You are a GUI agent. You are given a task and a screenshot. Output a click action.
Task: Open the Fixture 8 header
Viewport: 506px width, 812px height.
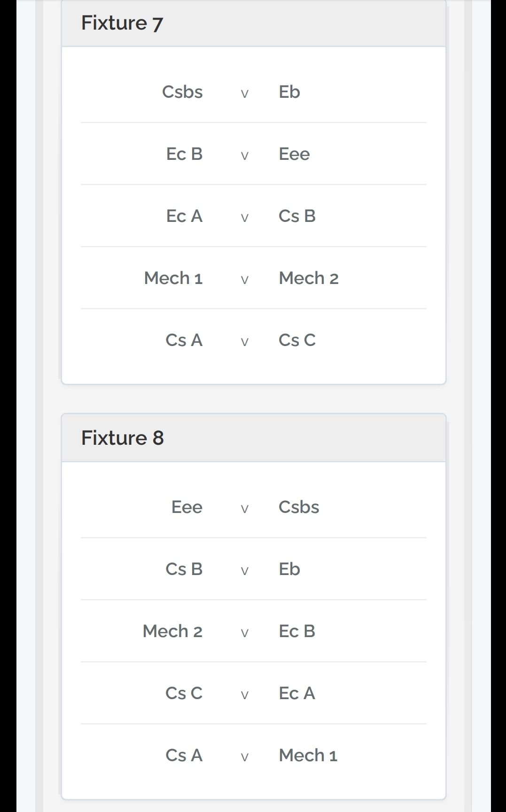coord(253,438)
